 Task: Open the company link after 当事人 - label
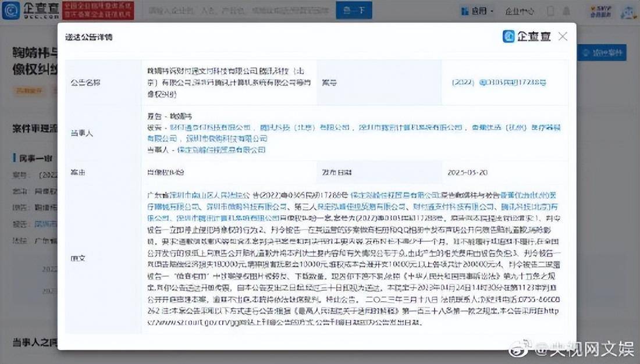(221, 150)
